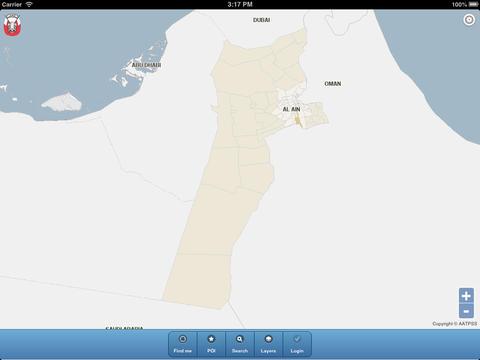Viewport: 480px width, 360px height.
Task: Click the OMAN label on map
Action: coord(333,84)
